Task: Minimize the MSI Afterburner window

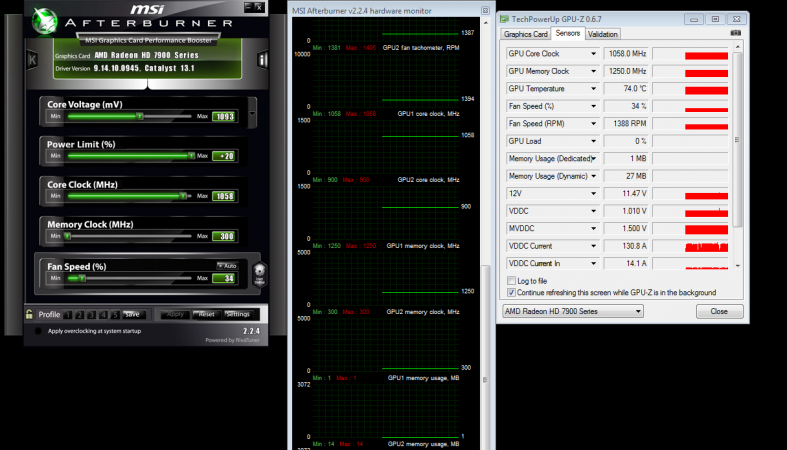Action: click(248, 7)
